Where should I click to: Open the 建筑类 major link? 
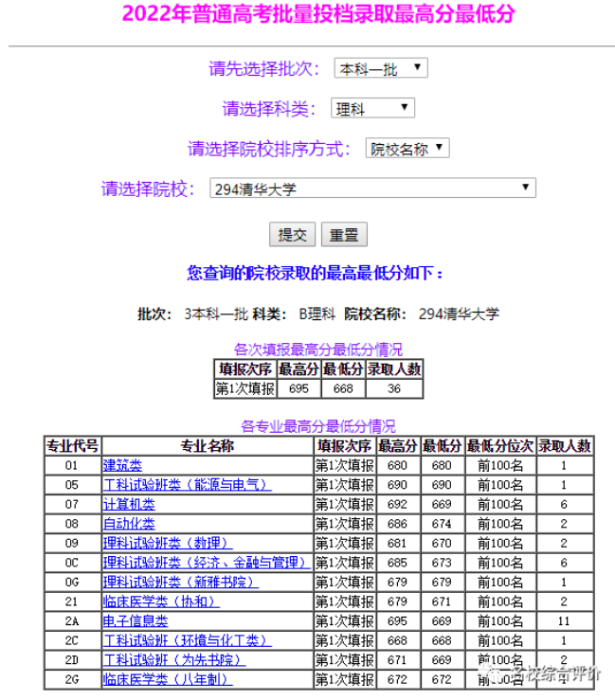click(122, 466)
